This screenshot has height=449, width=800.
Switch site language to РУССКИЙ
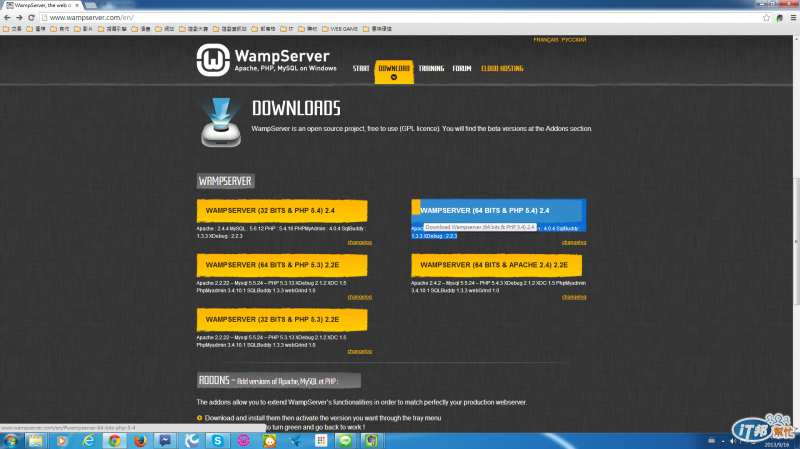(574, 40)
